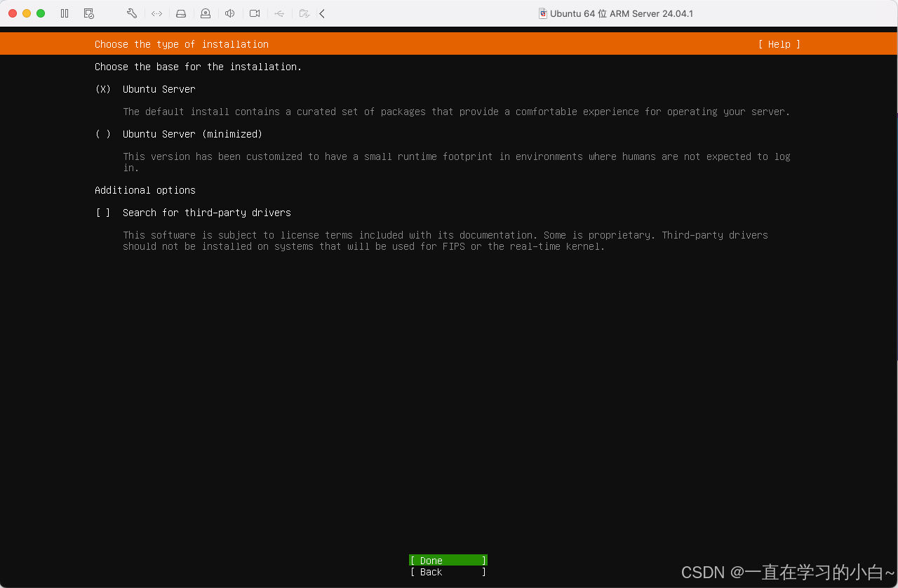Select the Ubuntu Server radio option
This screenshot has height=588, width=898.
click(103, 89)
